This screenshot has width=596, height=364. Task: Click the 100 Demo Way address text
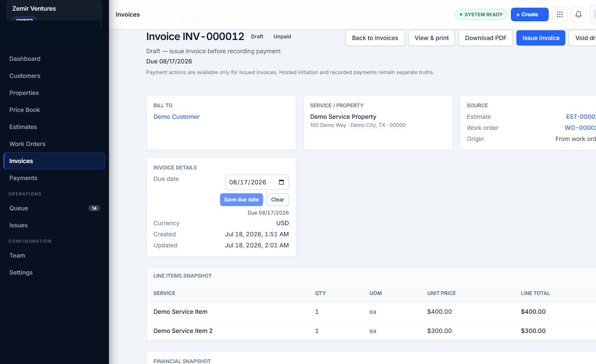[x=358, y=125]
